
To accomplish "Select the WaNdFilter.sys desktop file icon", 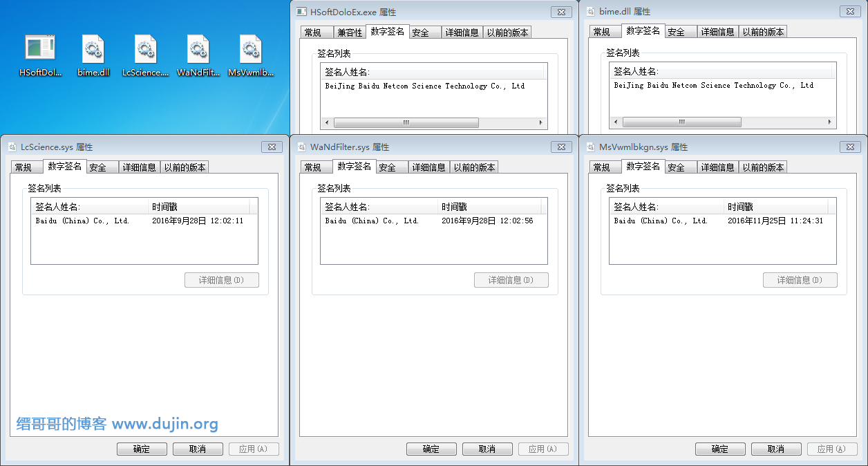I will (x=198, y=54).
